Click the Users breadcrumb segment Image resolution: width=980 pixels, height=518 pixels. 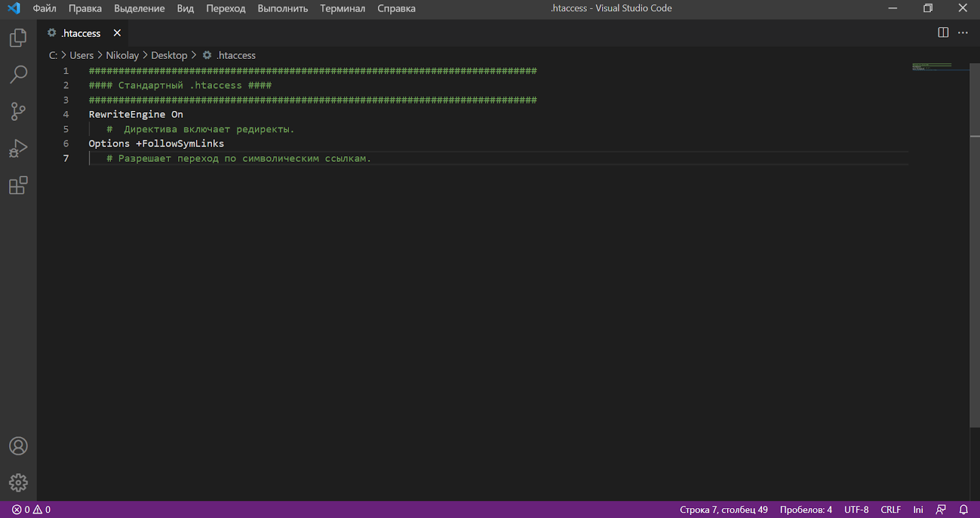pos(81,55)
